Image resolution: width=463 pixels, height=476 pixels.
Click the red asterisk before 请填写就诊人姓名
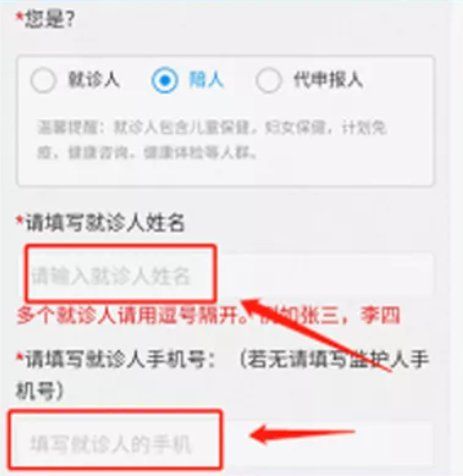20,220
